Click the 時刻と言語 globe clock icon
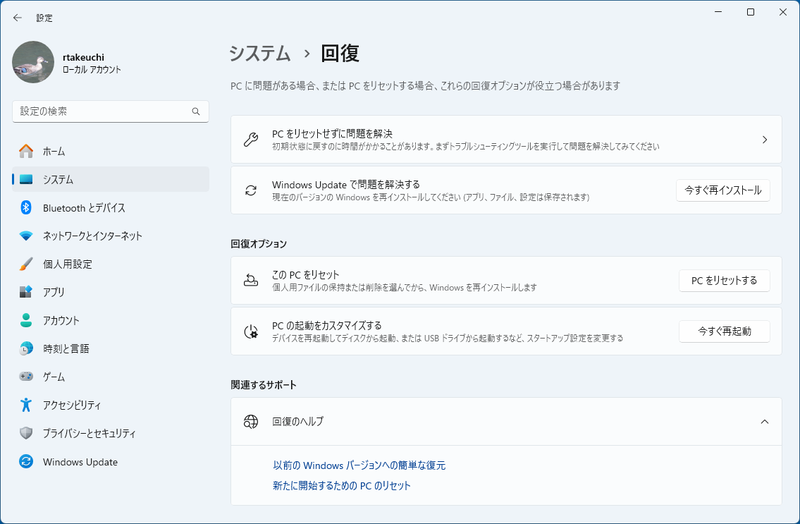The image size is (800, 524). 26,348
